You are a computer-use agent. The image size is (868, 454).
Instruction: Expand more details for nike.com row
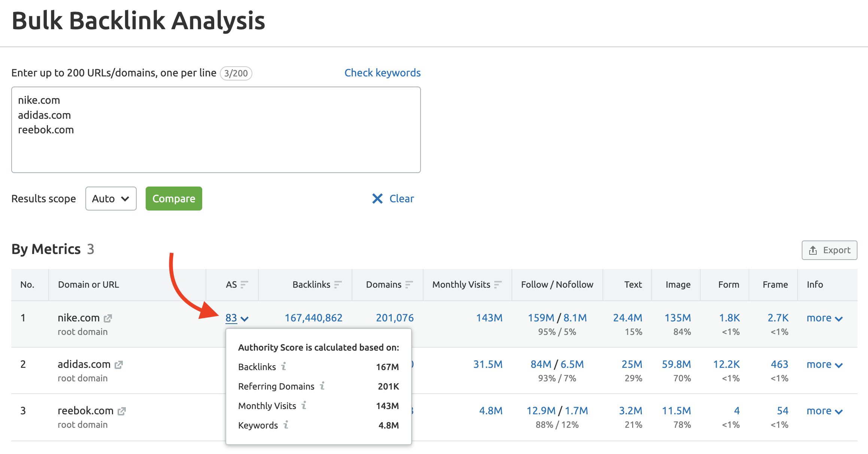tap(825, 318)
